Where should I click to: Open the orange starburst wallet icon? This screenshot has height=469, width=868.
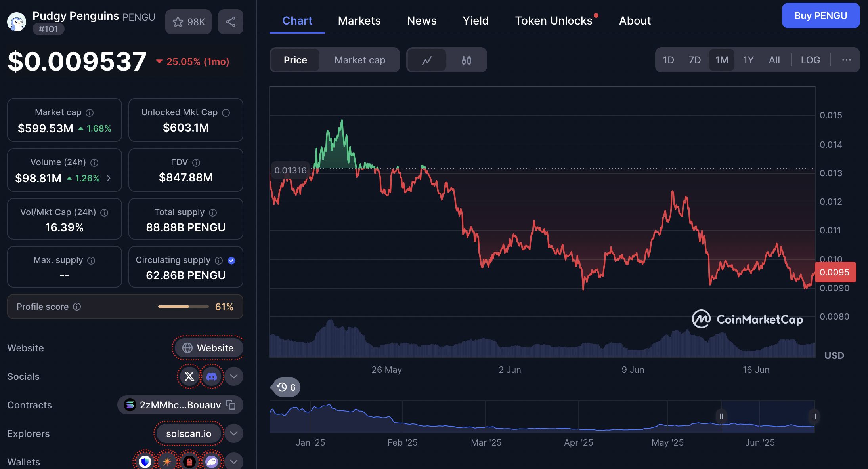coord(167,461)
